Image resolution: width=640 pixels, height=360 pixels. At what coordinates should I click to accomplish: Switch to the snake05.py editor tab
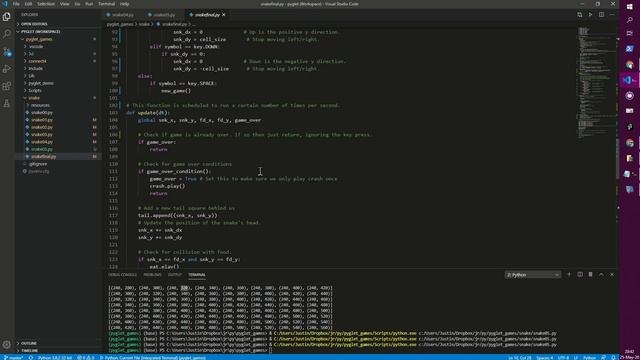tap(164, 15)
